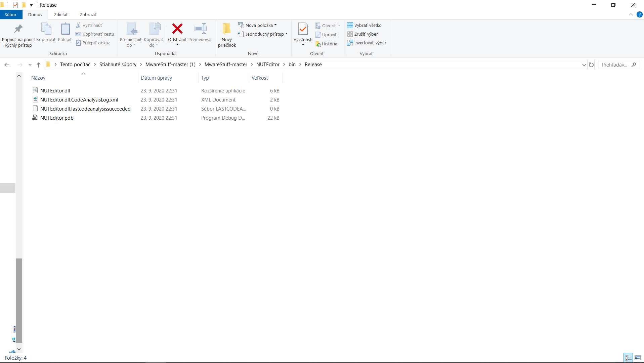The image size is (644, 363).
Task: Refresh the folder view
Action: click(591, 65)
